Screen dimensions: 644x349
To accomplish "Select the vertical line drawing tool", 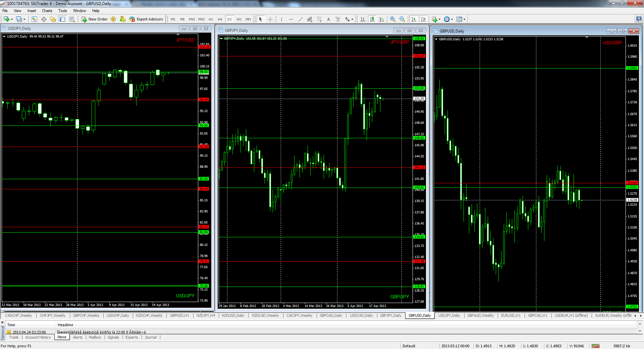I will click(x=281, y=19).
